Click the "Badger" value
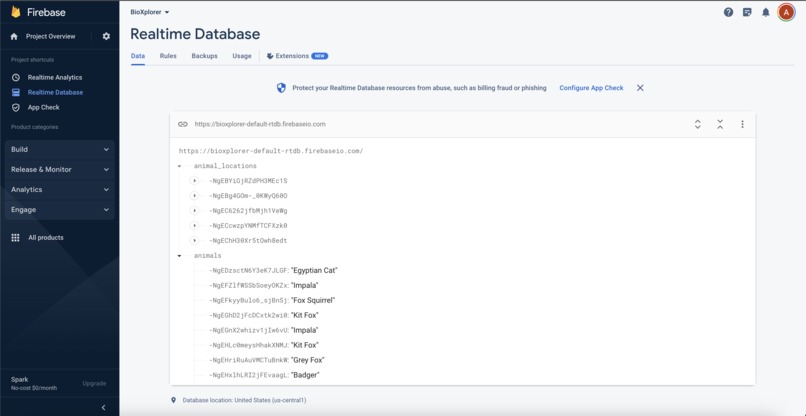The image size is (806, 416). 305,375
